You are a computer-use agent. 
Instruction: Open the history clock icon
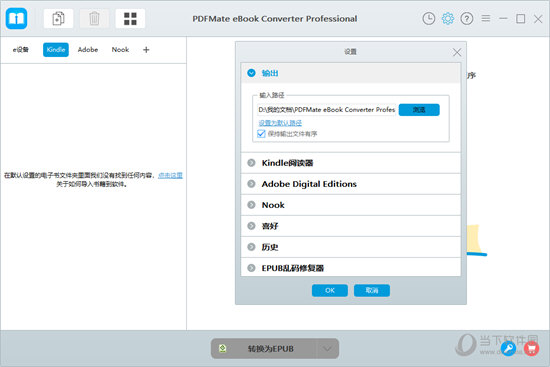tap(429, 18)
